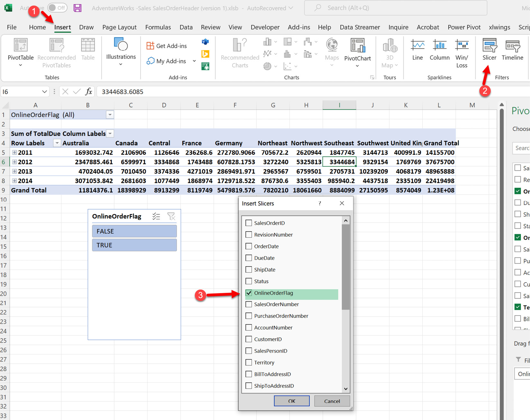The height and width of the screenshot is (420, 530).
Task: Check the DueDate box
Action: click(249, 258)
